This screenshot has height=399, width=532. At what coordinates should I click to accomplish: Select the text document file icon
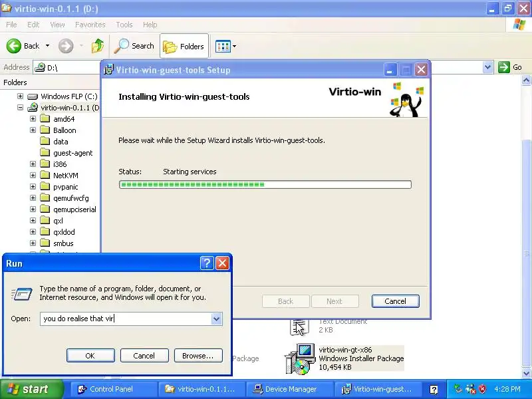coord(299,327)
